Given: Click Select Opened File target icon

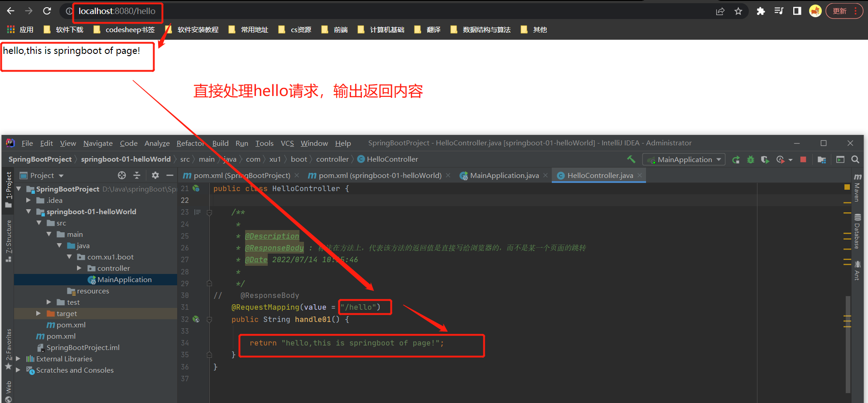Looking at the screenshot, I should tap(122, 175).
